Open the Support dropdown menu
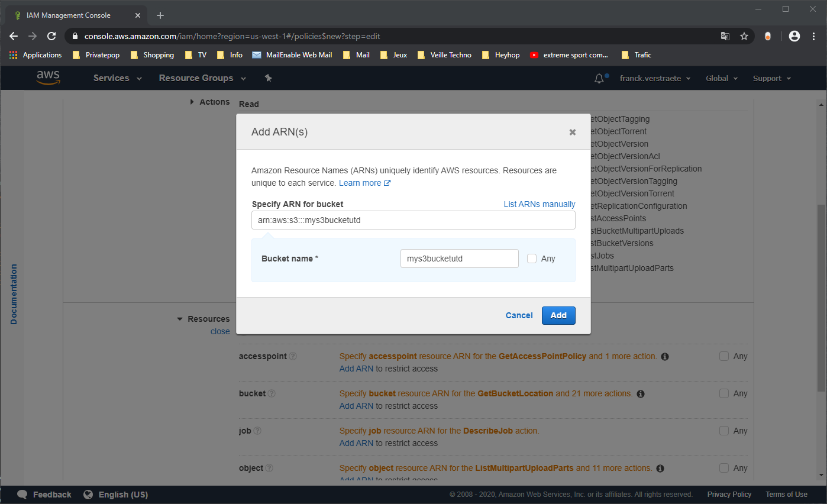This screenshot has height=504, width=827. point(772,78)
